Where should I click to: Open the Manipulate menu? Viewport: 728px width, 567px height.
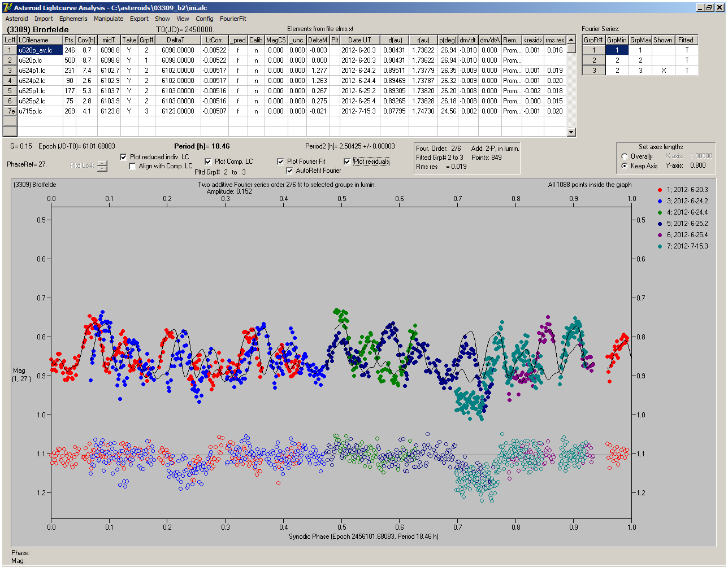[109, 19]
